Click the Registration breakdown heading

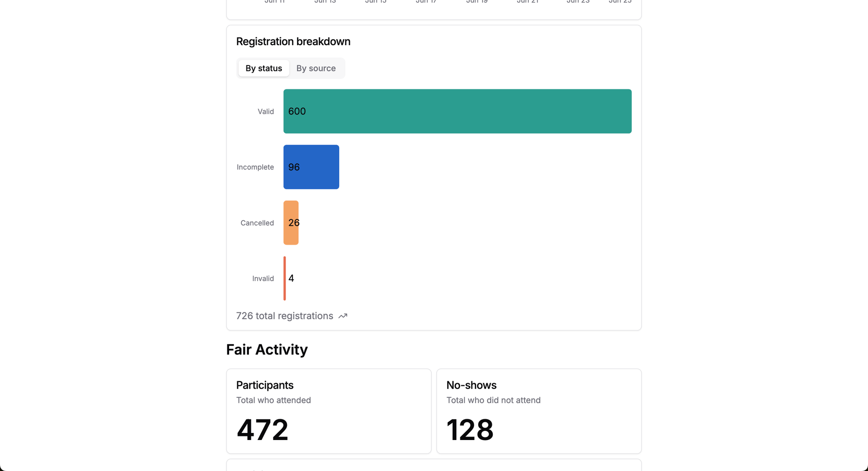[x=293, y=42]
